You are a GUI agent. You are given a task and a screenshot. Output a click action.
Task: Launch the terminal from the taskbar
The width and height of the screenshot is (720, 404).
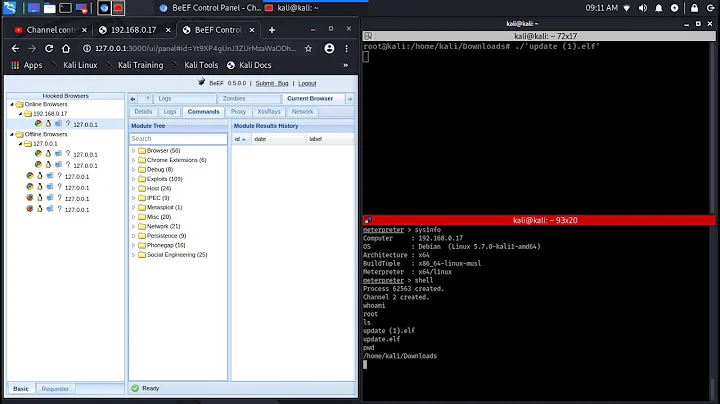coord(65,8)
